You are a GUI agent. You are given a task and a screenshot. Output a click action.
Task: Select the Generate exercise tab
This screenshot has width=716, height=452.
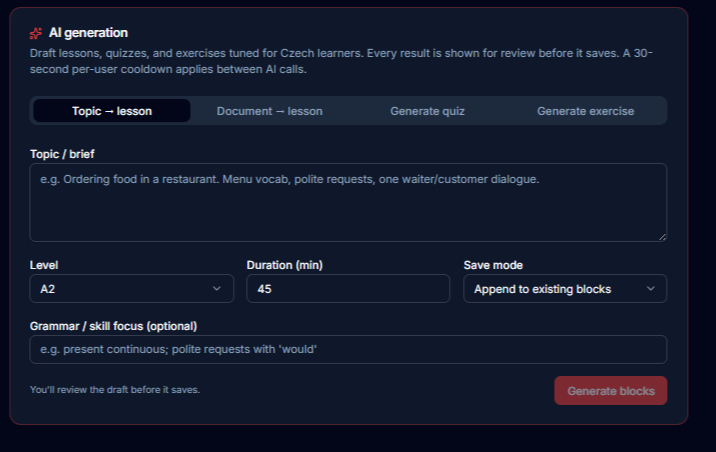pyautogui.click(x=585, y=111)
